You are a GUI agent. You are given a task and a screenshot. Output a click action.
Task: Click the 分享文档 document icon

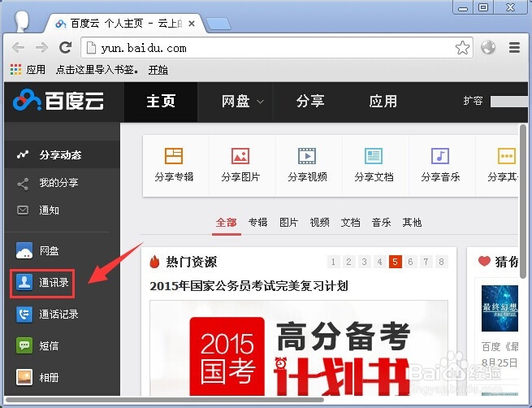coord(374,156)
